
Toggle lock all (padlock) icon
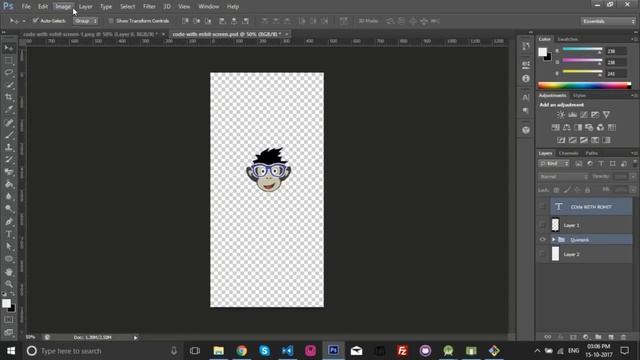(588, 190)
